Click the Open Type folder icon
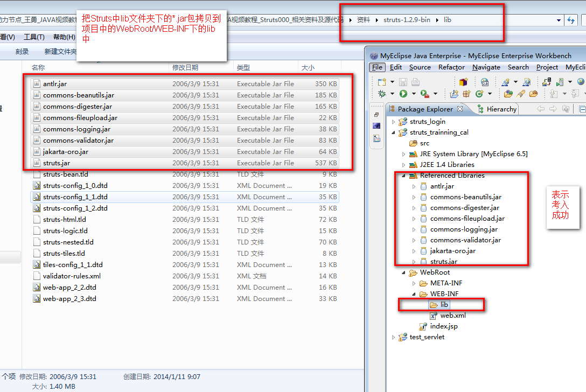 [508, 94]
